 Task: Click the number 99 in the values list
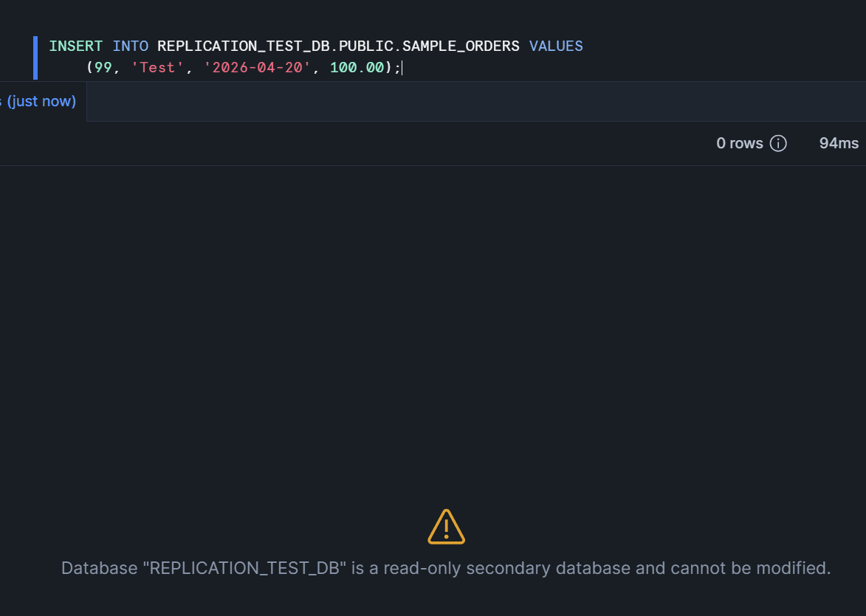(103, 67)
